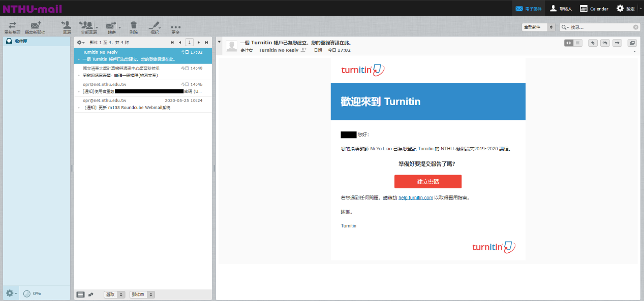Switch message to plain text view
Screen dimensions: 644x301
(578, 43)
